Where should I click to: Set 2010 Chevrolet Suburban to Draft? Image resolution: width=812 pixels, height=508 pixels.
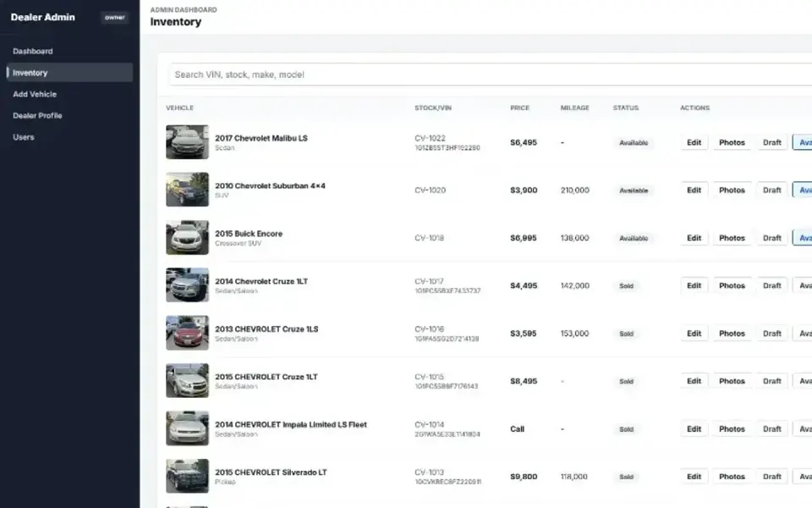pyautogui.click(x=771, y=190)
